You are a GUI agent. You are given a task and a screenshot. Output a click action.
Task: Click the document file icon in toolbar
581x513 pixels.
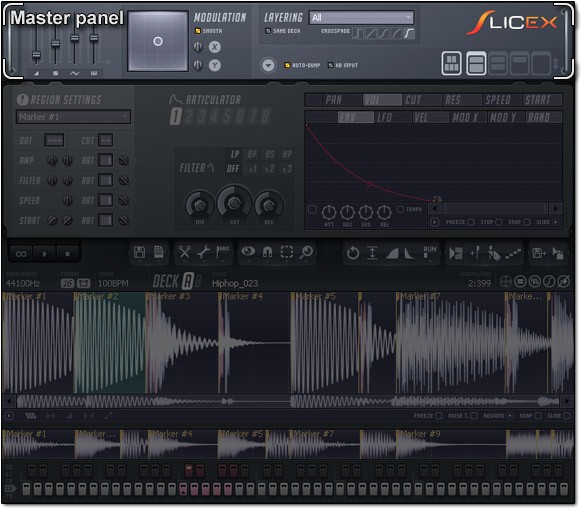tap(159, 252)
